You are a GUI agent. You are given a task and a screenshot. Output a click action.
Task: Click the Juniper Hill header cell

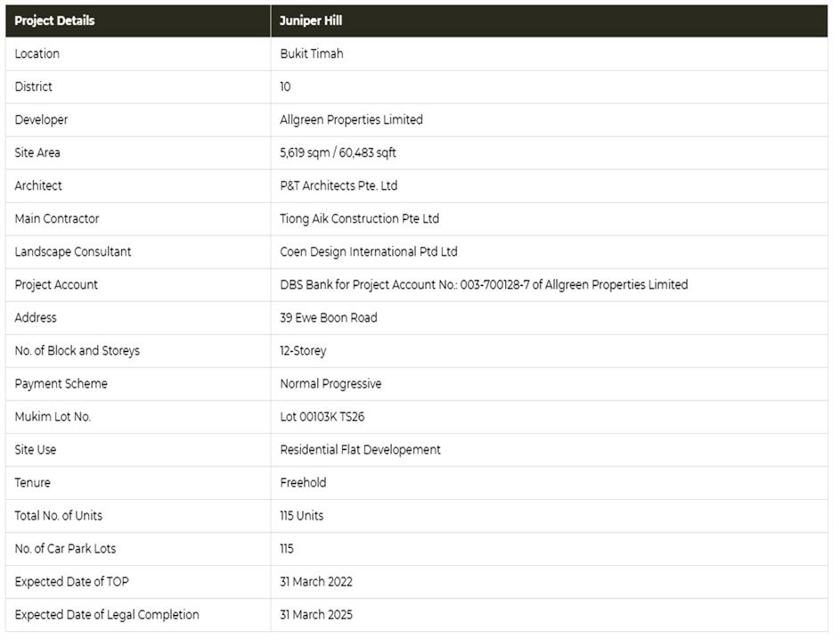312,20
